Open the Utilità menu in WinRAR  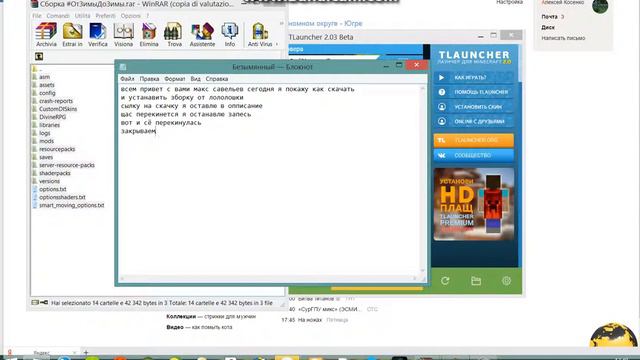click(82, 16)
